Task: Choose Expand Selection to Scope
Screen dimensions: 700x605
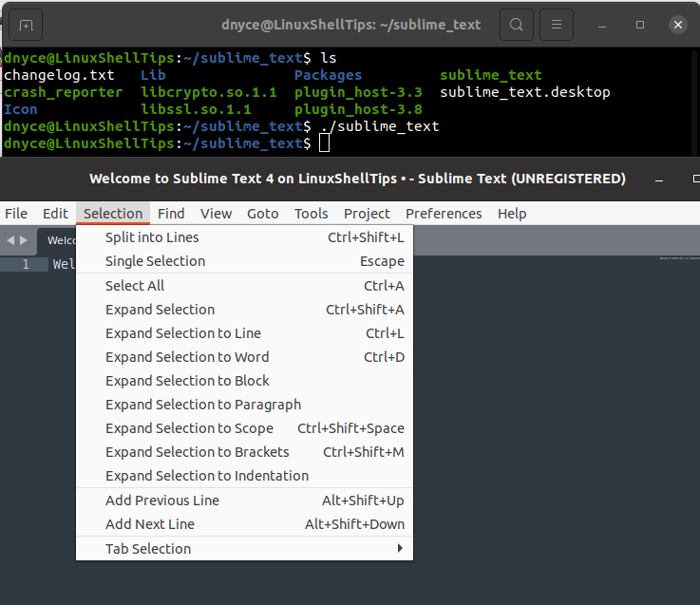Action: click(245, 428)
